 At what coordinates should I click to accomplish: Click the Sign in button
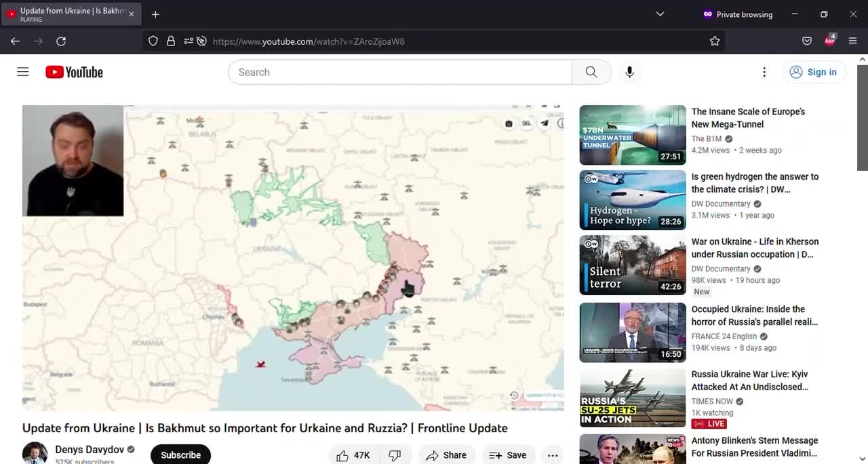[x=814, y=72]
